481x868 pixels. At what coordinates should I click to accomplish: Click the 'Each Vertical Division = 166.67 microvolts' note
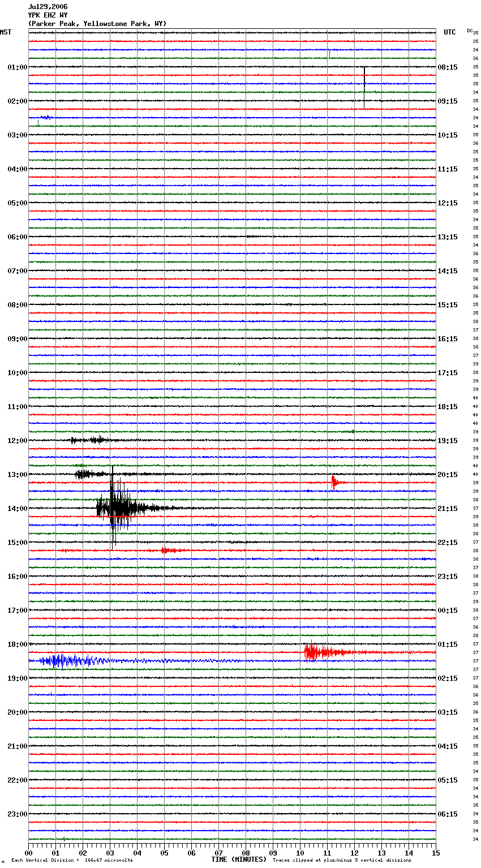tap(72, 861)
